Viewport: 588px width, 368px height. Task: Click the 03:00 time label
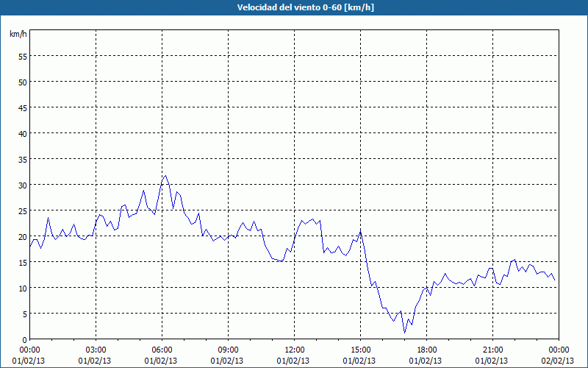pyautogui.click(x=96, y=350)
